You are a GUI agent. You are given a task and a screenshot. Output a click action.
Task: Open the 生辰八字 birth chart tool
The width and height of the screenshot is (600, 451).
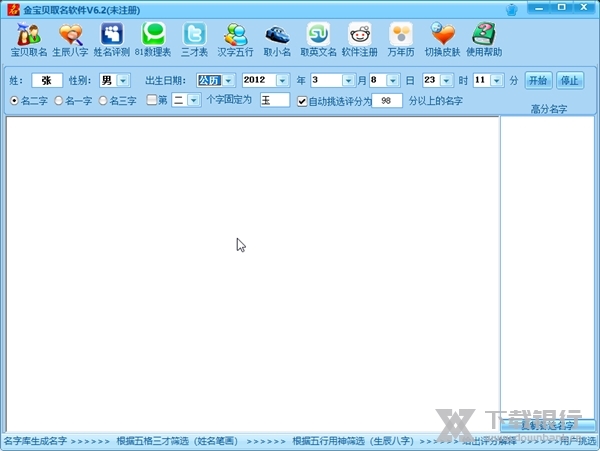pyautogui.click(x=70, y=40)
